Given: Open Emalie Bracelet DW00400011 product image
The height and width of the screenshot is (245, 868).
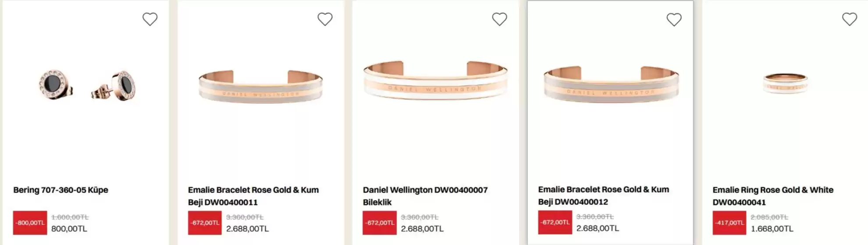Looking at the screenshot, I should (x=261, y=86).
